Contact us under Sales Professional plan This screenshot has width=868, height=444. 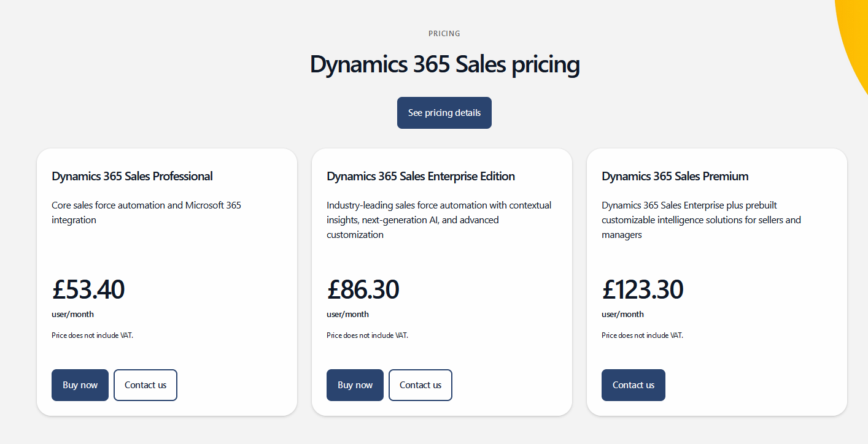[145, 385]
